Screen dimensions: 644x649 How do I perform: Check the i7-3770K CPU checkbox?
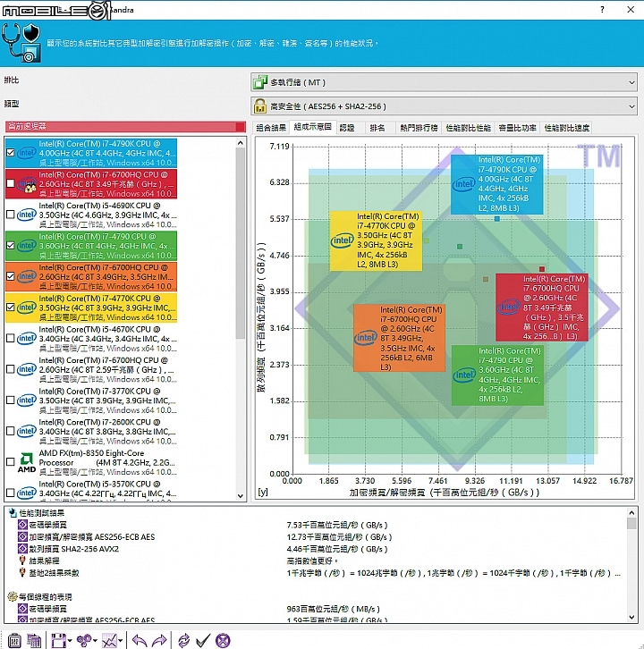point(11,400)
